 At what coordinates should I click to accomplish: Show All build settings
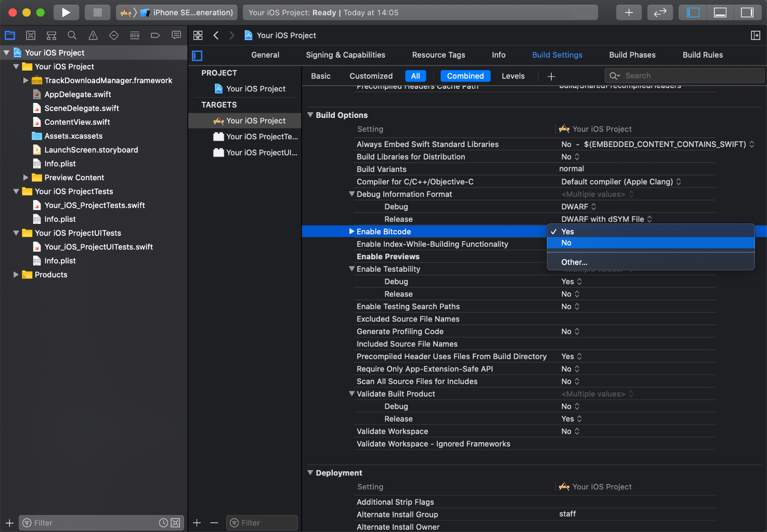415,76
